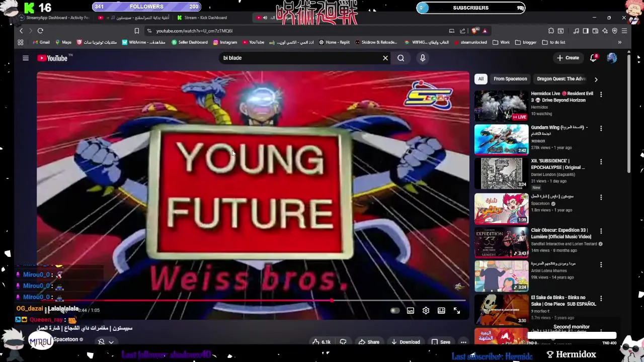Switch to StreamyApp Dashboard tab
This screenshot has width=644, height=362.
coord(54,18)
